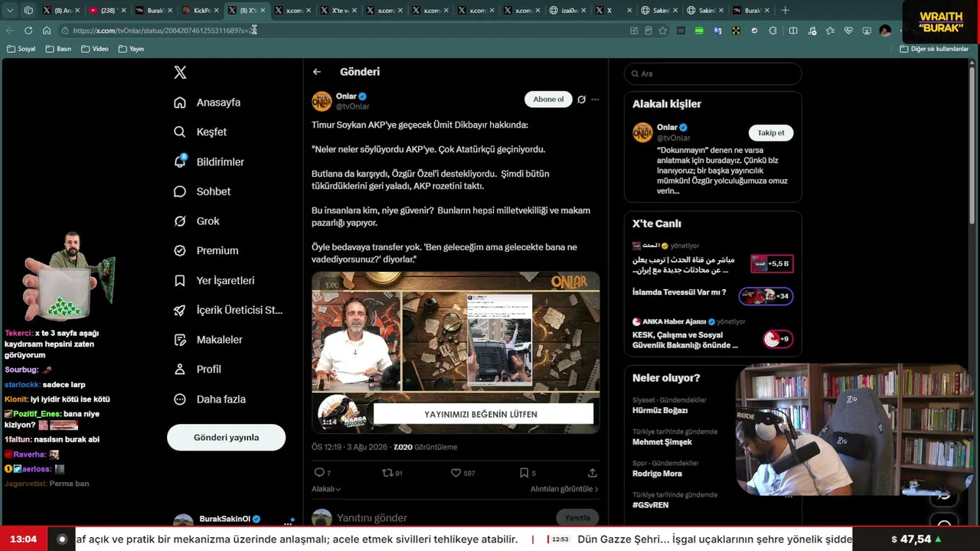
Task: Launch Grok from the sidebar
Action: coord(197,221)
